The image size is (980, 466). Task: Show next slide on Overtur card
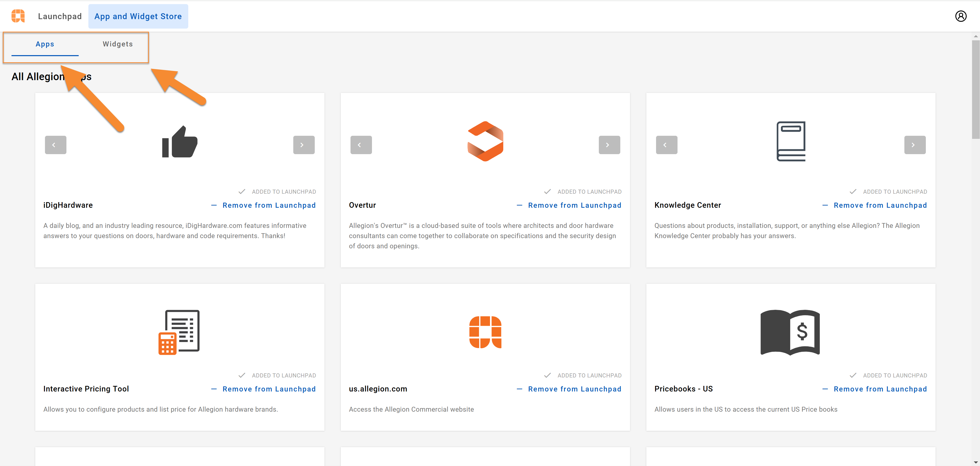point(609,145)
